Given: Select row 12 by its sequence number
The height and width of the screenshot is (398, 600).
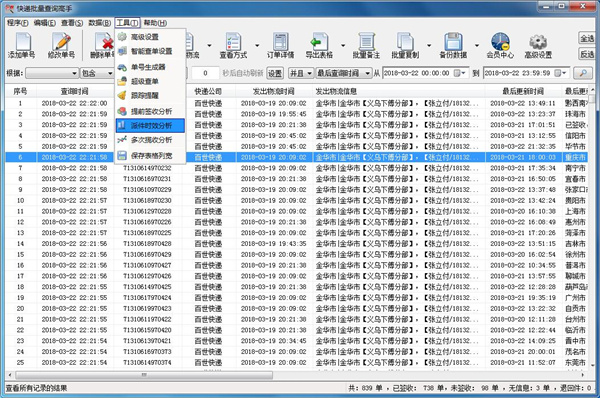Looking at the screenshot, I should coord(20,222).
